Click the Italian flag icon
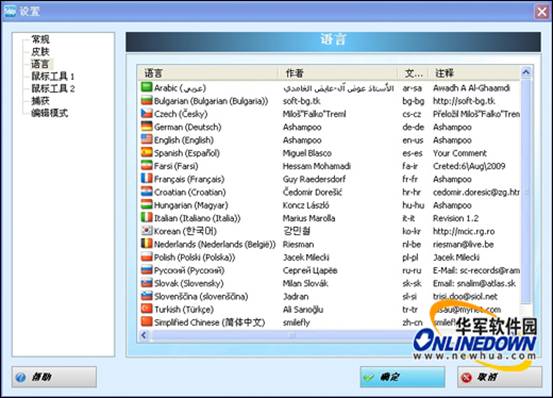553x398 pixels. pyautogui.click(x=146, y=218)
